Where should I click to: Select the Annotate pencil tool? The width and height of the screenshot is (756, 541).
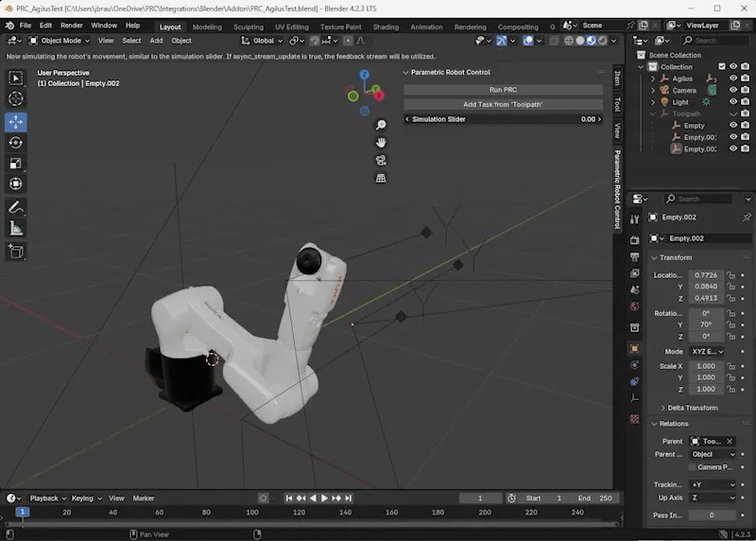16,207
